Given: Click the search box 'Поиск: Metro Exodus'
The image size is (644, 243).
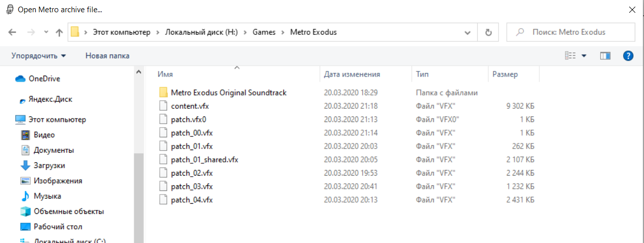Looking at the screenshot, I should pyautogui.click(x=571, y=32).
